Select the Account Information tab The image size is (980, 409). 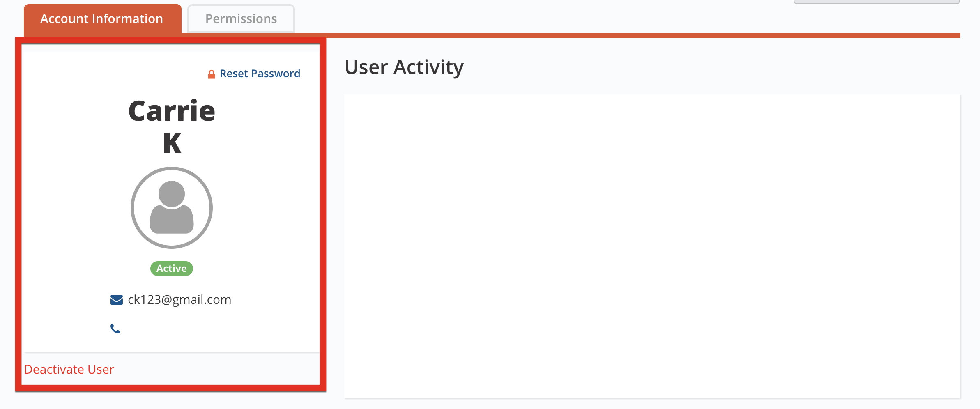[x=102, y=19]
